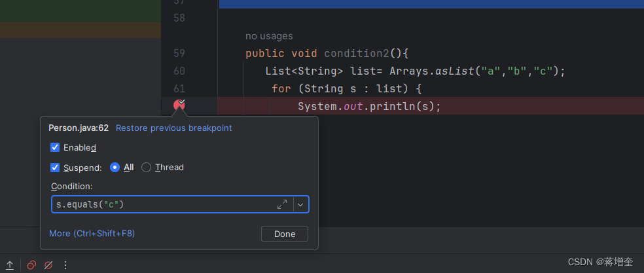Screen dimensions: 644x273
Task: Click line number 61 in gutter
Action: tap(179, 88)
